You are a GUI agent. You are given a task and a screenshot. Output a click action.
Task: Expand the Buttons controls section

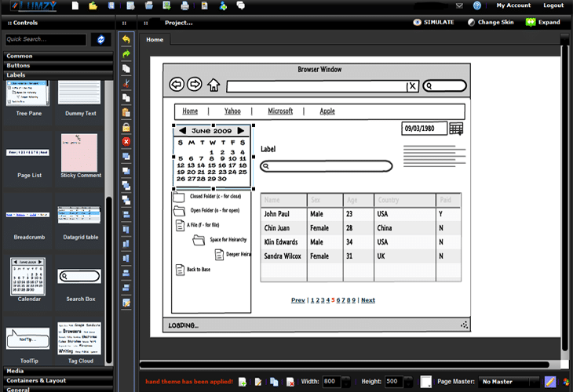click(x=58, y=66)
